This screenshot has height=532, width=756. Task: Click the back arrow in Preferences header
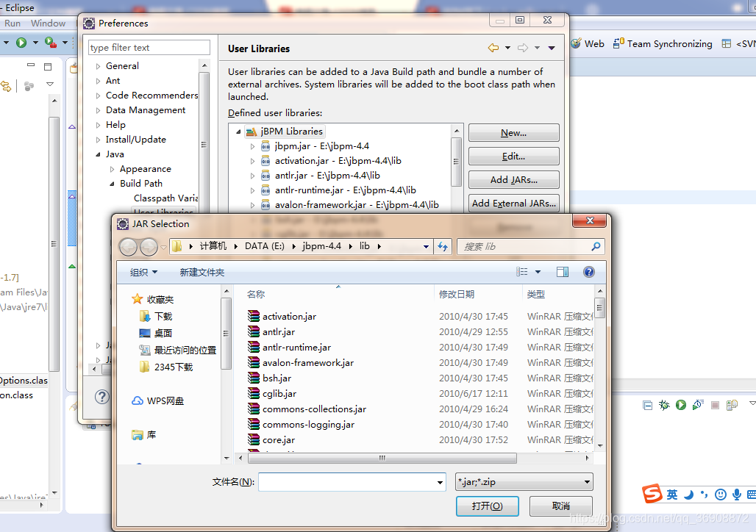pyautogui.click(x=493, y=48)
